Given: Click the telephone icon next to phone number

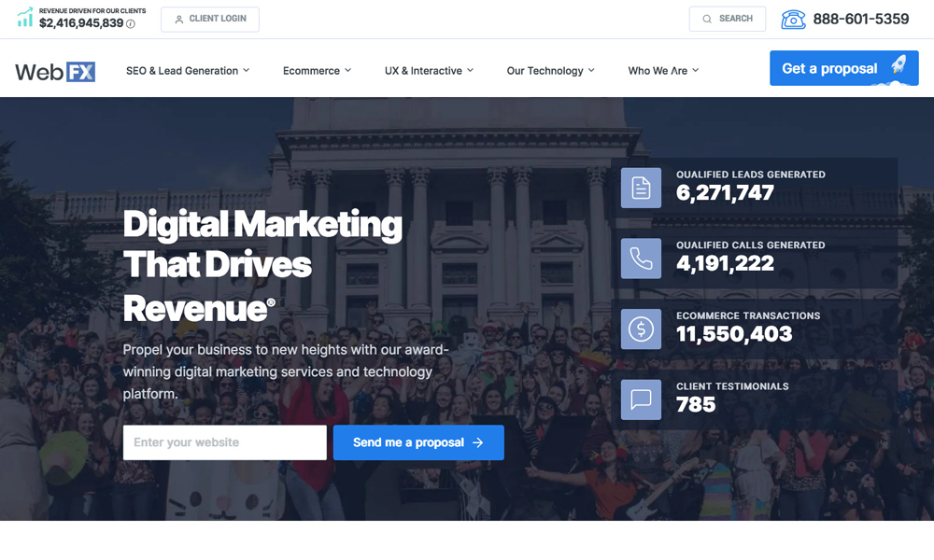Looking at the screenshot, I should [793, 19].
